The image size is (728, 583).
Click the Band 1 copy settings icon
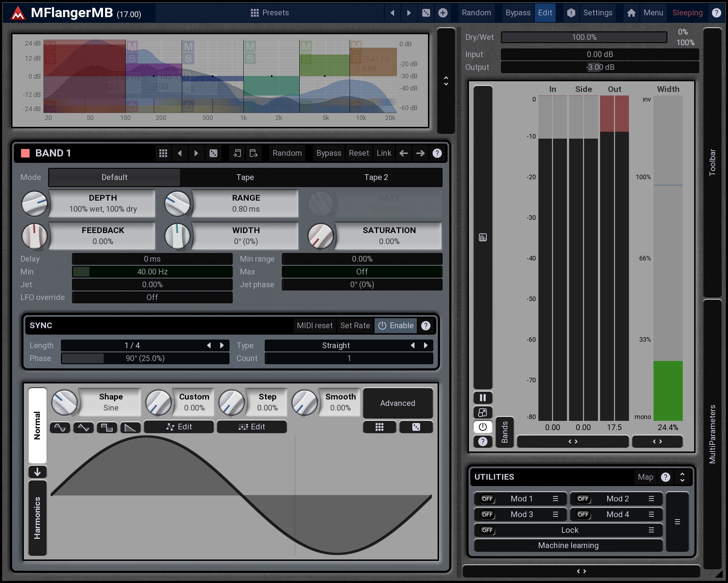click(237, 153)
